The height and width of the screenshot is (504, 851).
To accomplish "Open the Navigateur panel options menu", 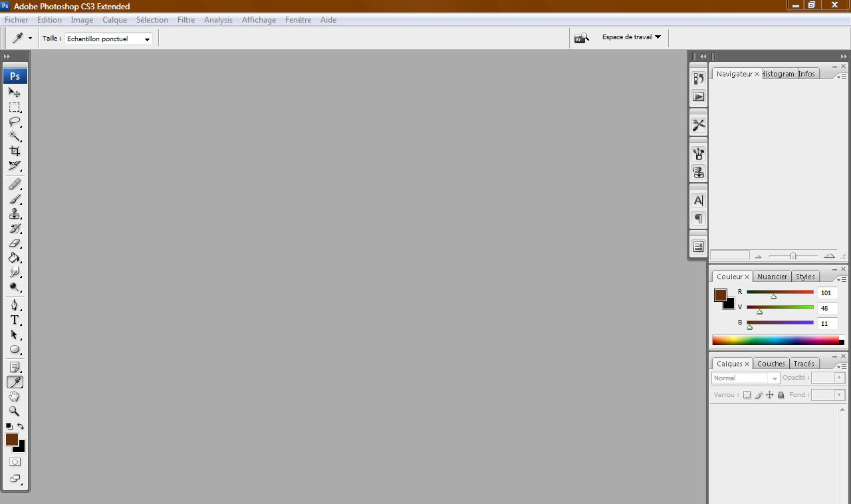I will (842, 76).
